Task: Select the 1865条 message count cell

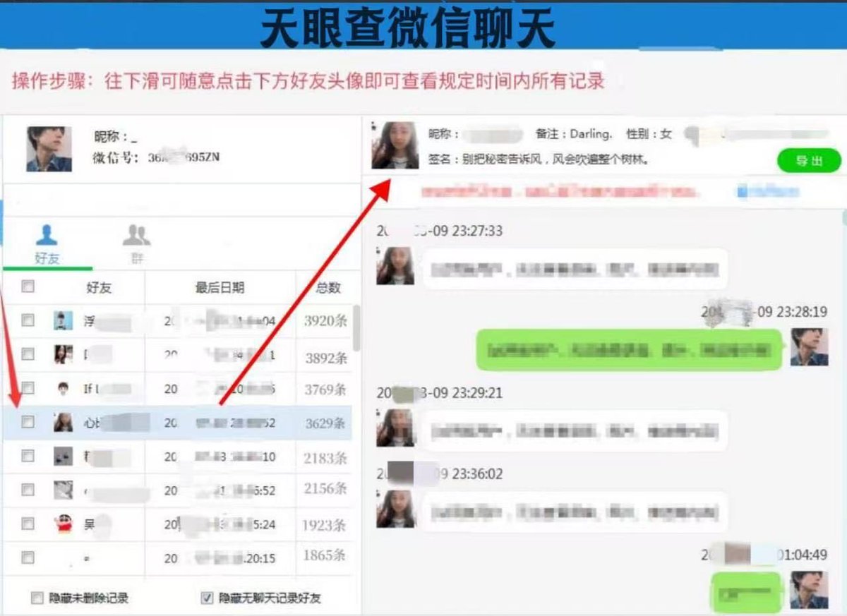Action: pyautogui.click(x=325, y=555)
